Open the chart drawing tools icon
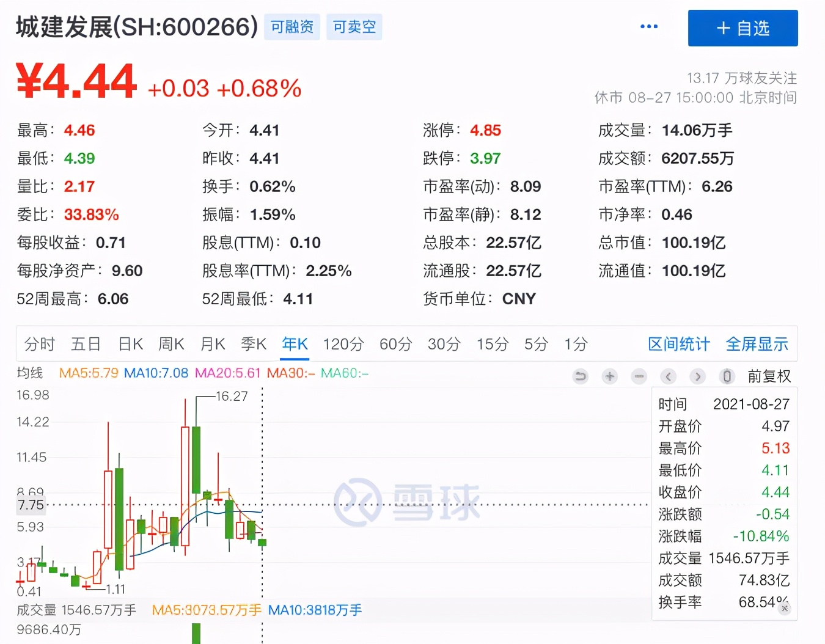The height and width of the screenshot is (644, 825). (x=639, y=376)
